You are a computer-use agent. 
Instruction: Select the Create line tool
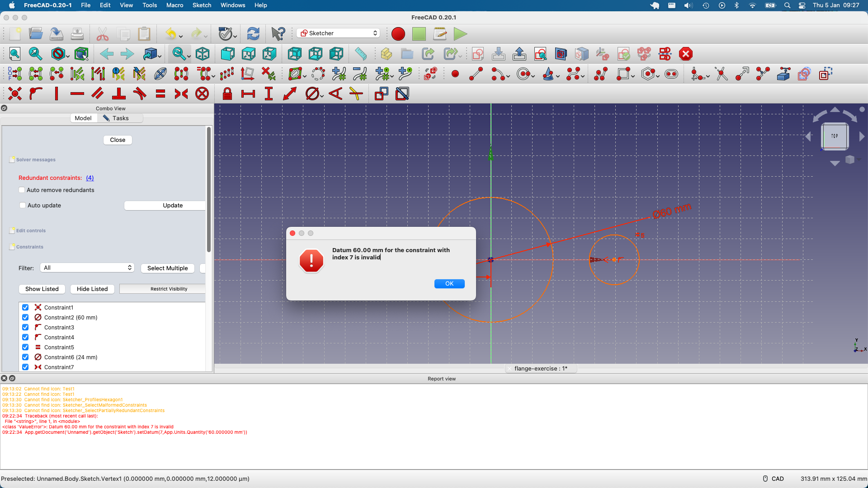click(475, 74)
